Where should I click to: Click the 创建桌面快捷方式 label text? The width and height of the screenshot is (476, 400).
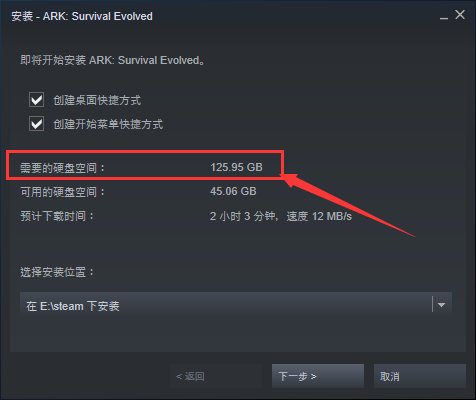[97, 100]
